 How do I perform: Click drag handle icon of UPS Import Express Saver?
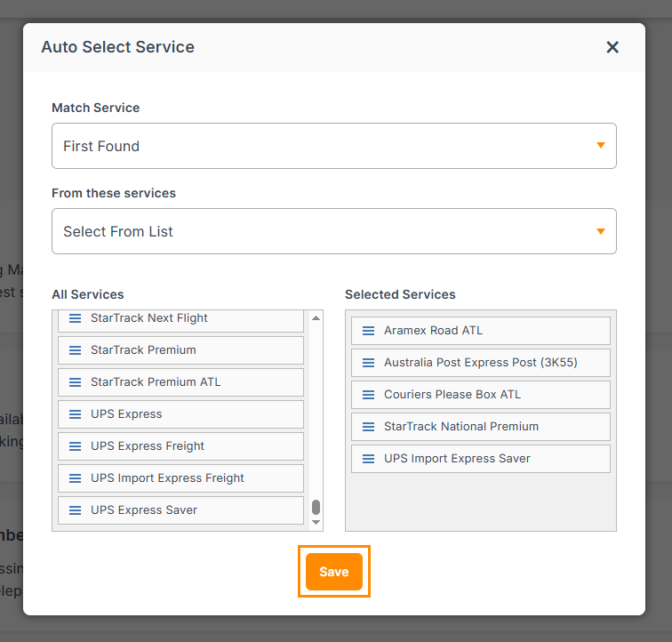pyautogui.click(x=369, y=459)
